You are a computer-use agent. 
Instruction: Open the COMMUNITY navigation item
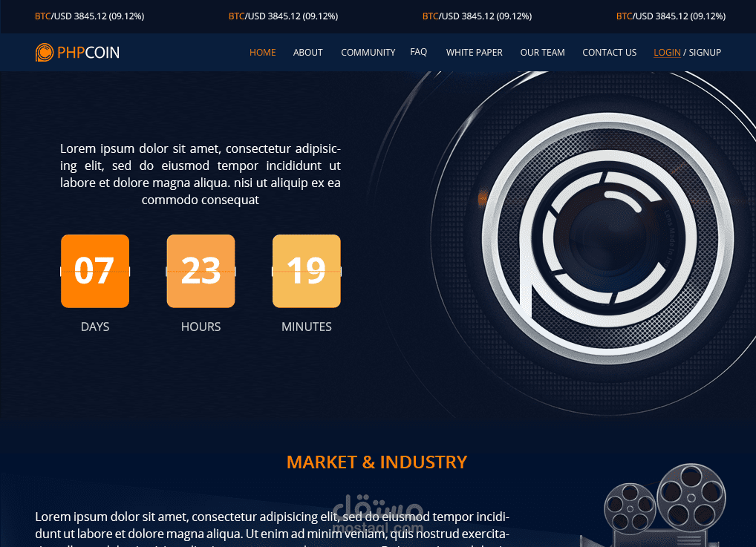[x=368, y=52]
